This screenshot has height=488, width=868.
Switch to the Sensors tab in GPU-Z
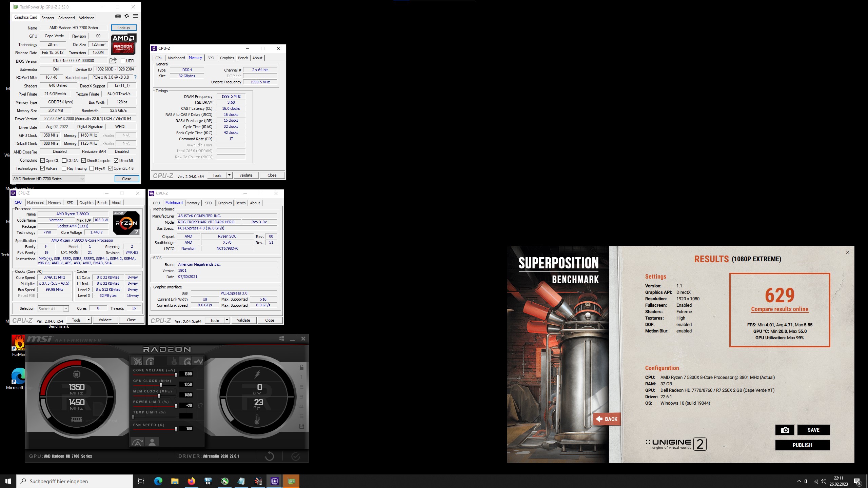coord(47,18)
